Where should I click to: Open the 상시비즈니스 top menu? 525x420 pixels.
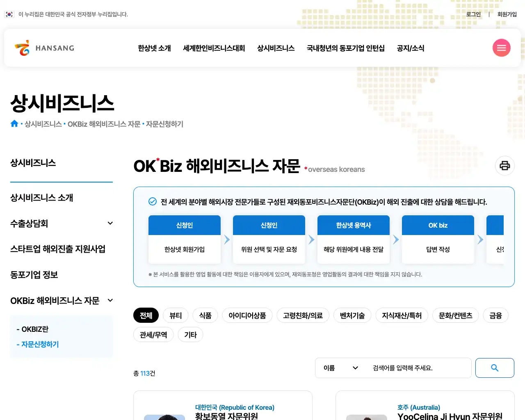pos(276,48)
